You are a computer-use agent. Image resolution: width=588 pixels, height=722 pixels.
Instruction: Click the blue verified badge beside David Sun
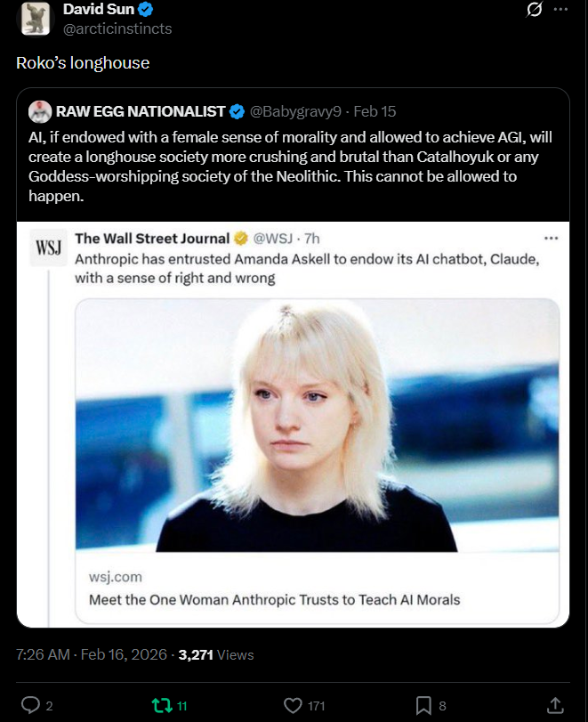[147, 10]
